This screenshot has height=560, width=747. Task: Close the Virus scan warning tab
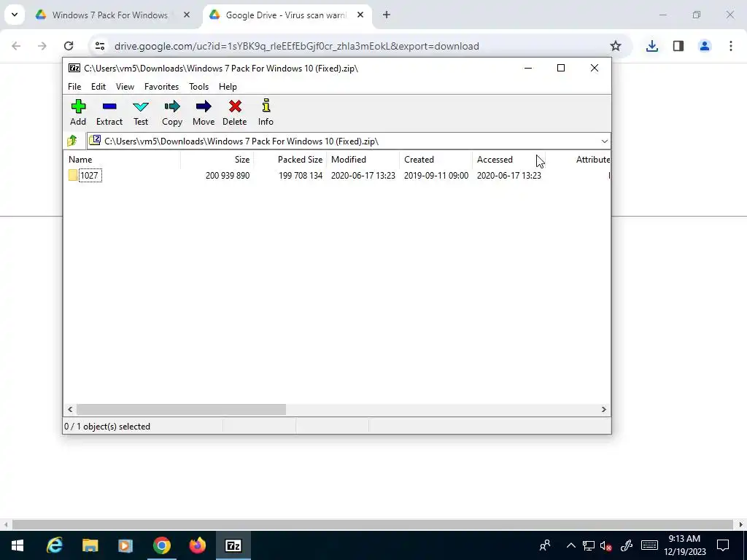(360, 15)
